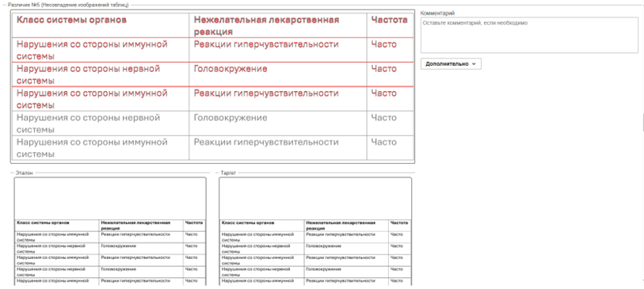Open the Таргет table image
This screenshot has height=289, width=644.
click(x=315, y=231)
